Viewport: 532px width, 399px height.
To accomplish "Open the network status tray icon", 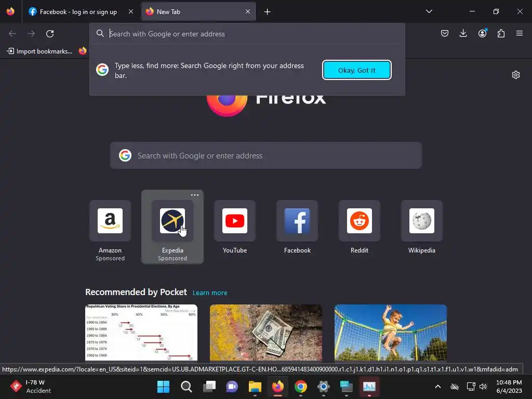I will (x=471, y=387).
